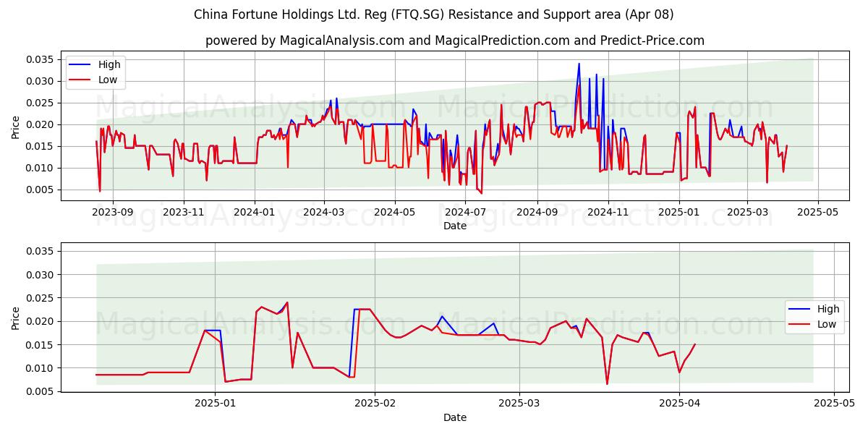Click the '2025-01' x-axis label in top chart
This screenshot has width=868, height=434.
click(x=679, y=213)
